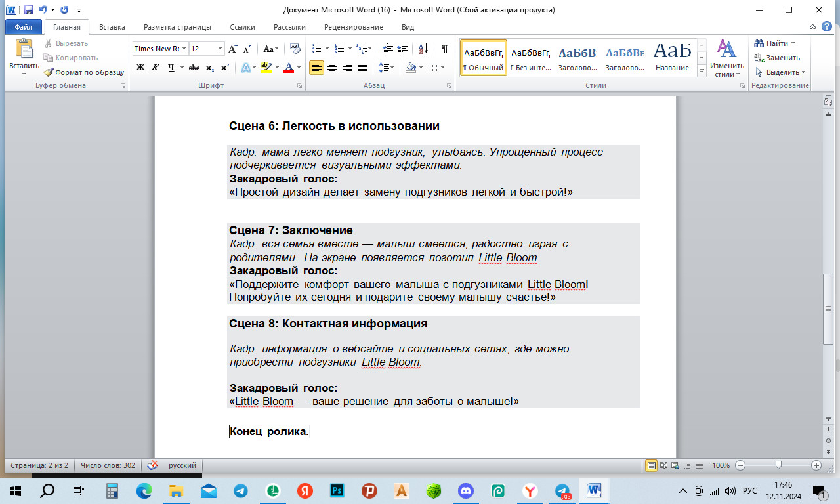Open the Рецензирование tab

pyautogui.click(x=353, y=27)
